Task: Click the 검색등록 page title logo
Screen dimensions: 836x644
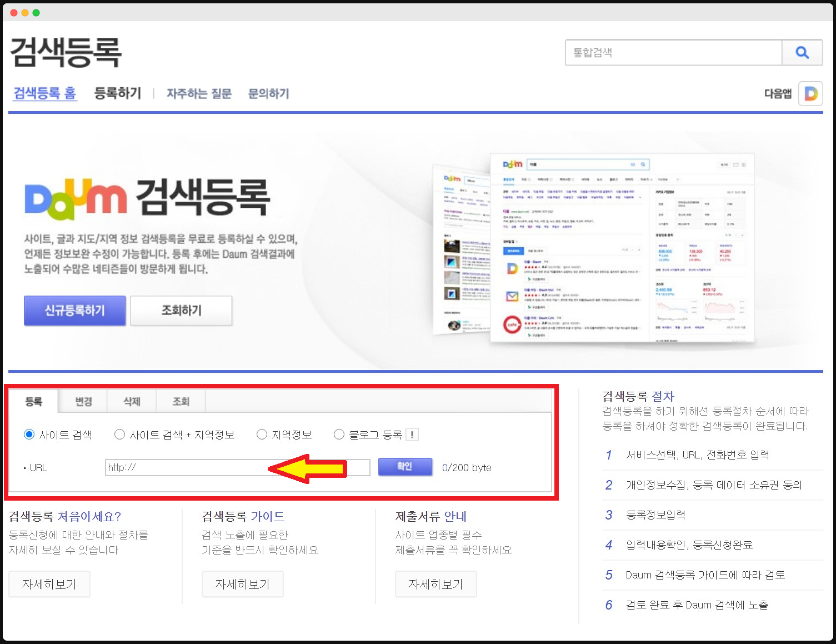Action: pos(66,53)
